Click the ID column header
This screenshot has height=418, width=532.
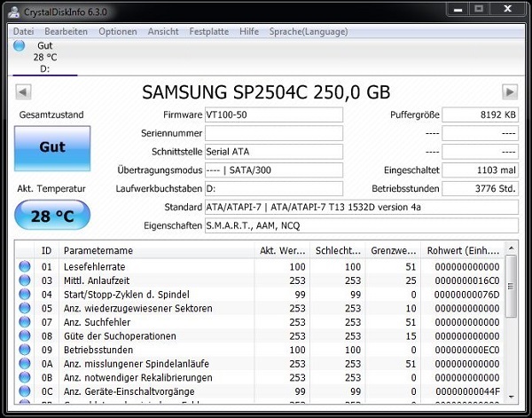tap(46, 250)
